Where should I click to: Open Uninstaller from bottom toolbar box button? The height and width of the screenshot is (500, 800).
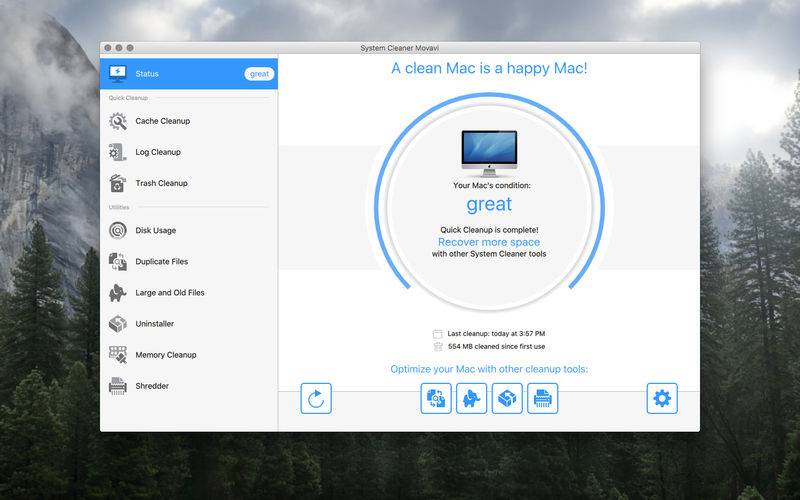coord(507,398)
